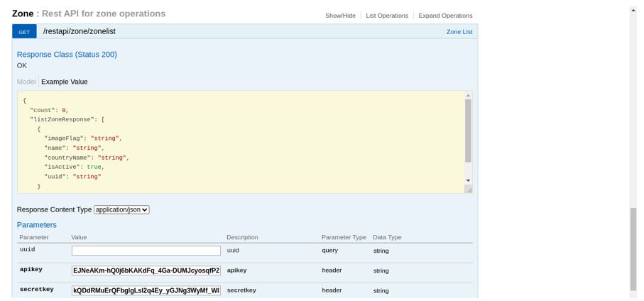
Task: Click the "Data Type" column header
Action: pos(387,237)
